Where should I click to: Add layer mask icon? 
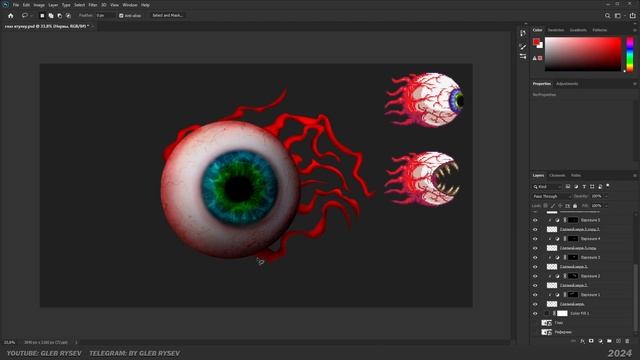pyautogui.click(x=591, y=341)
